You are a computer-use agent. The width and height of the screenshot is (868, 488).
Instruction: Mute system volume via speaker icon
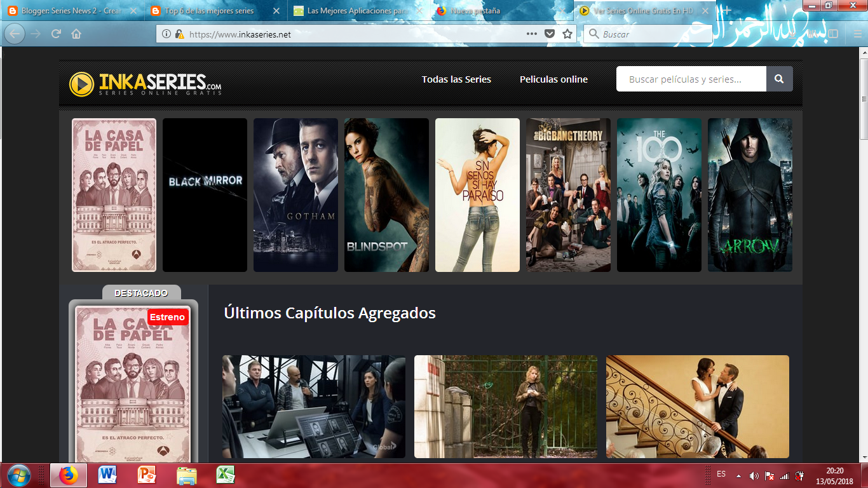pos(756,475)
